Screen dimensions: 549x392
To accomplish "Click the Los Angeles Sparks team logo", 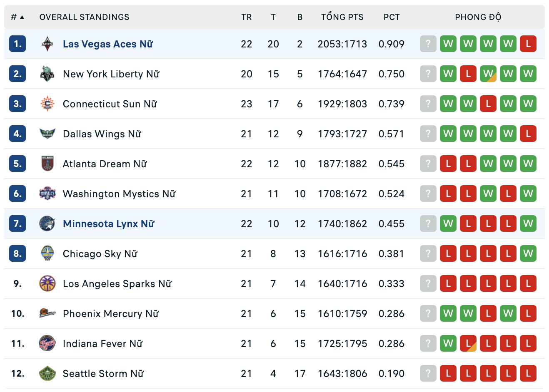I will [x=47, y=283].
